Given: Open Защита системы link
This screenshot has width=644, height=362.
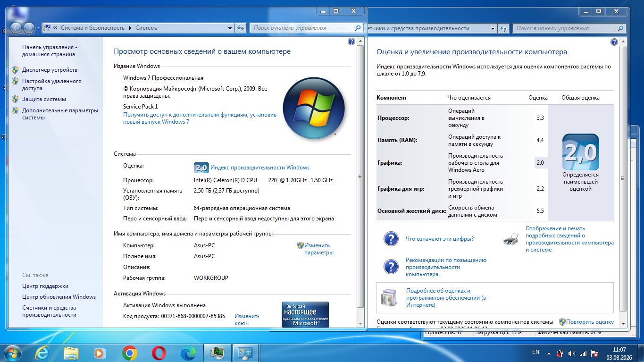Looking at the screenshot, I should pyautogui.click(x=44, y=99).
